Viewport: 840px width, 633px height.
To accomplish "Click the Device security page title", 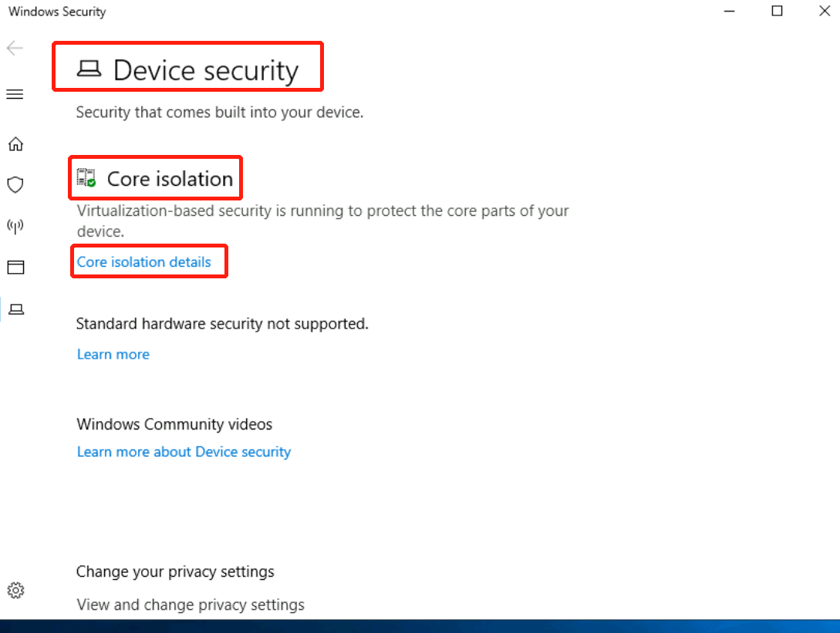I will tap(206, 70).
